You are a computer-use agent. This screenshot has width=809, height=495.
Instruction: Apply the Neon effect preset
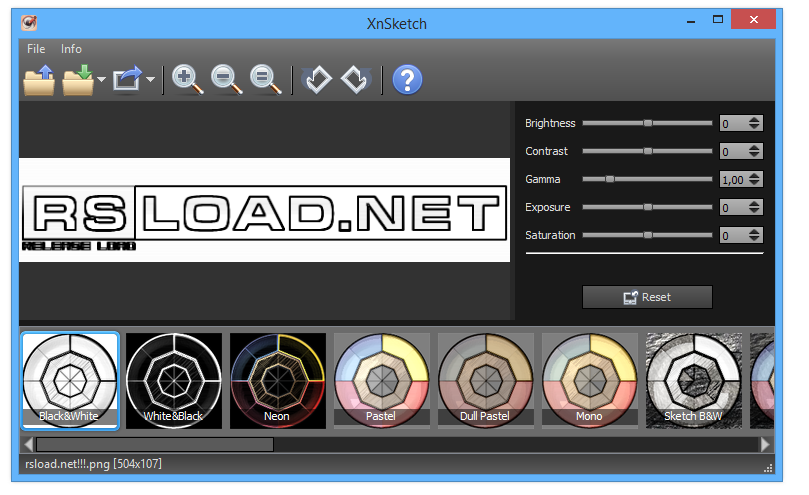click(278, 381)
